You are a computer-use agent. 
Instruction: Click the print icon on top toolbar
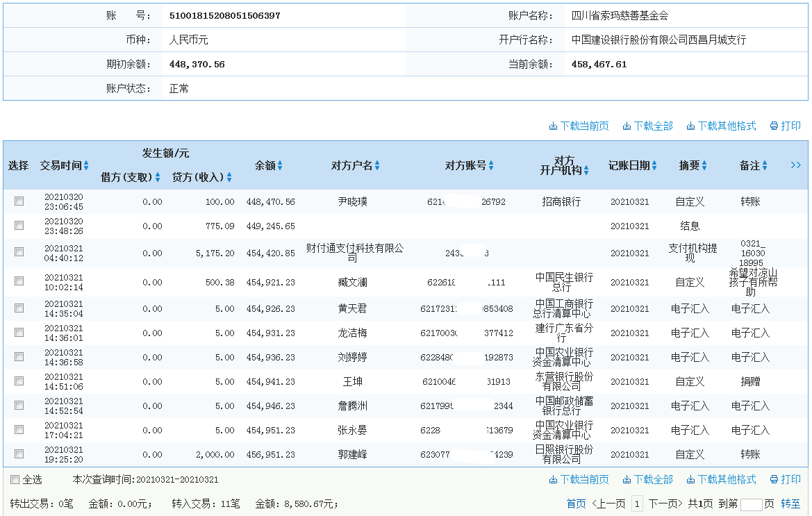click(773, 126)
